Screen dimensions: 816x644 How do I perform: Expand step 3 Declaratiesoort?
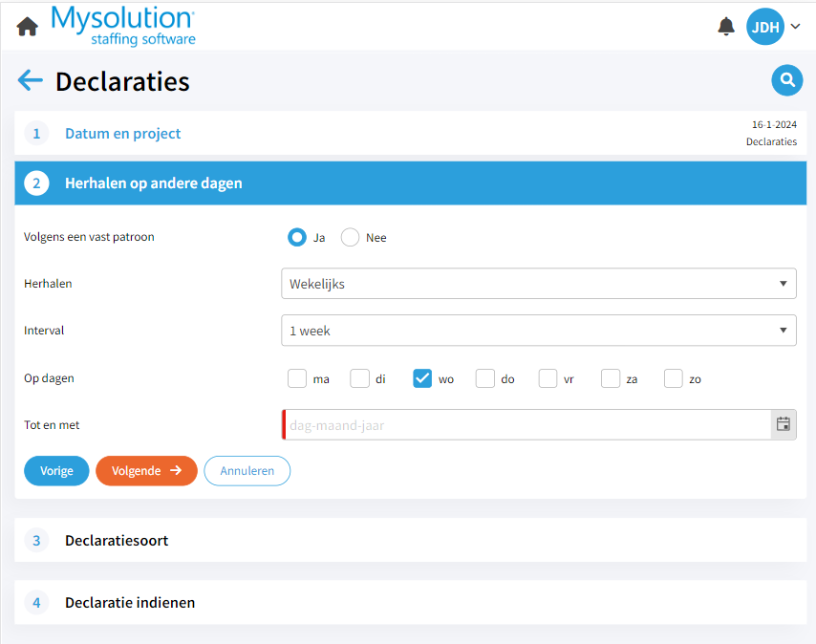[x=117, y=541]
